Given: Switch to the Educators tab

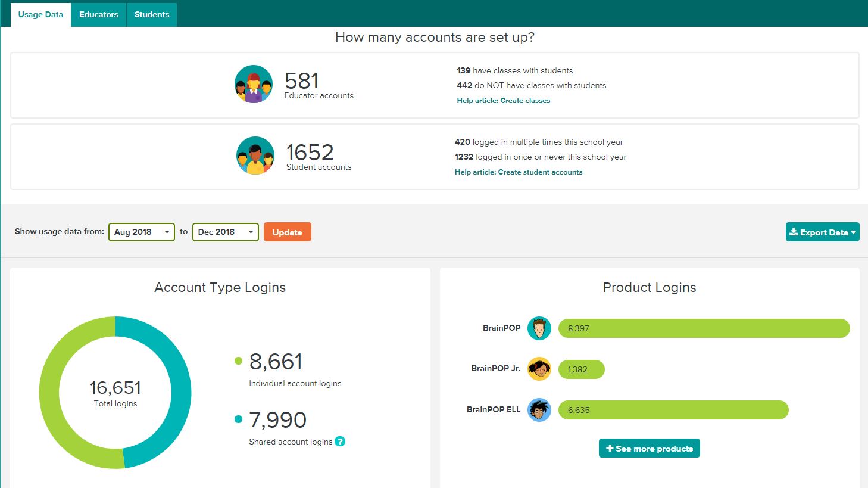Looking at the screenshot, I should coord(99,14).
